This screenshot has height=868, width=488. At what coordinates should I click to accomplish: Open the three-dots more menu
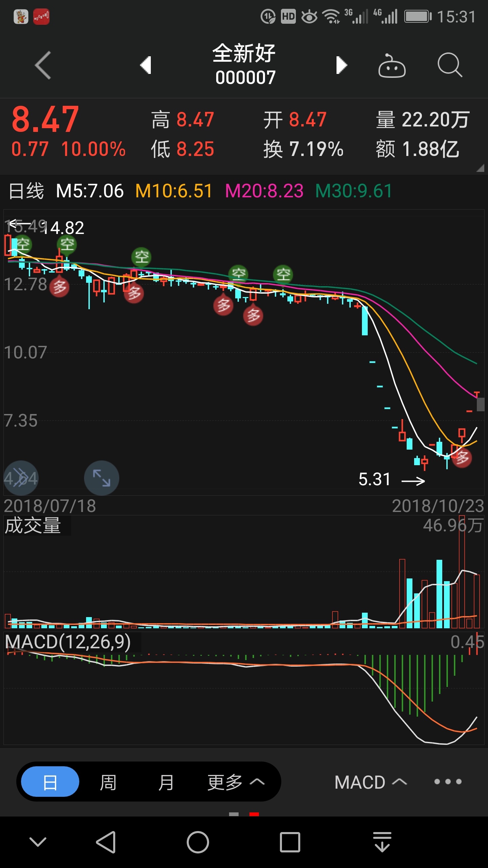pos(448,782)
